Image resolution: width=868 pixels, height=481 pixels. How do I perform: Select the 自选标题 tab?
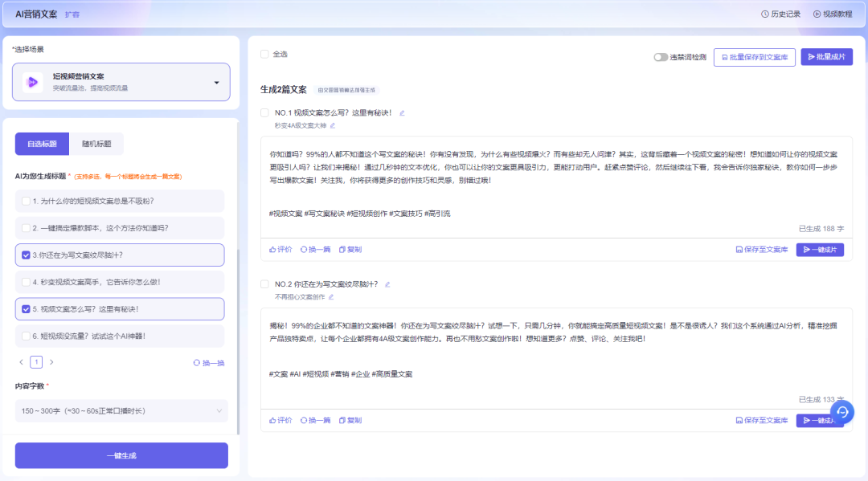[x=42, y=144]
